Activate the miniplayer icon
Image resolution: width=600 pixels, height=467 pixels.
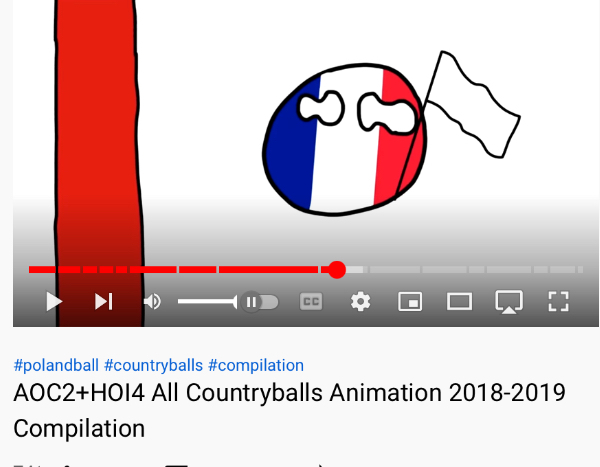pos(410,302)
